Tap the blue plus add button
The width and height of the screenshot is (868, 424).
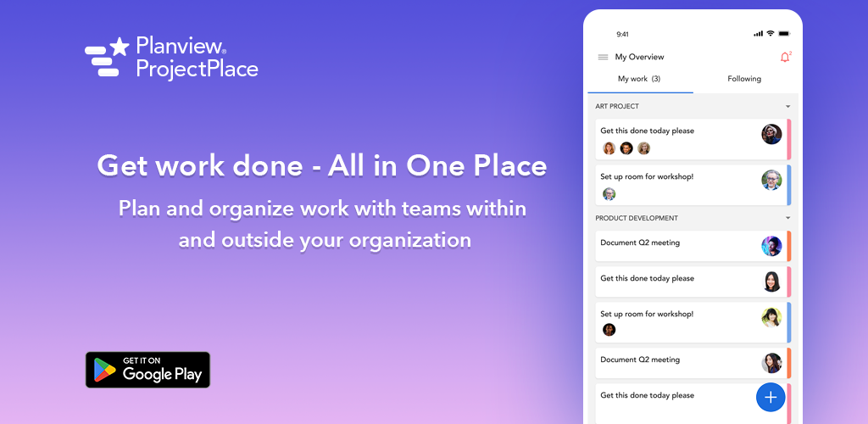point(771,397)
